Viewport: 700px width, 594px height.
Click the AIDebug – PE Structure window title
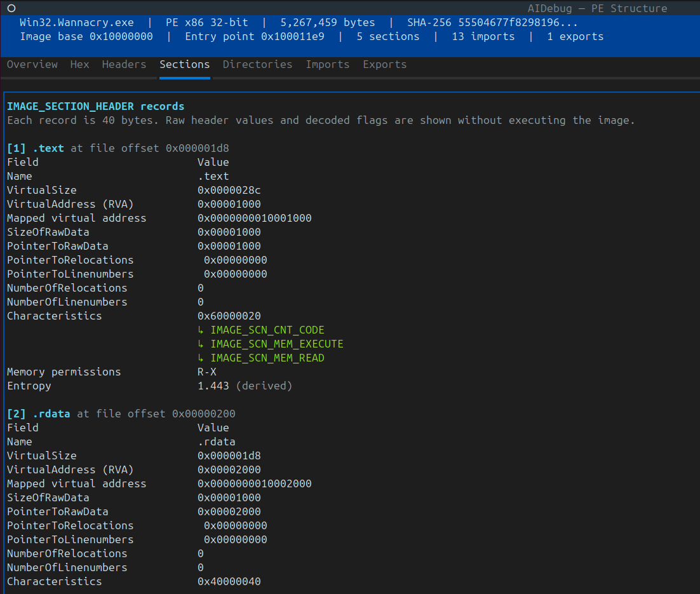pos(597,8)
